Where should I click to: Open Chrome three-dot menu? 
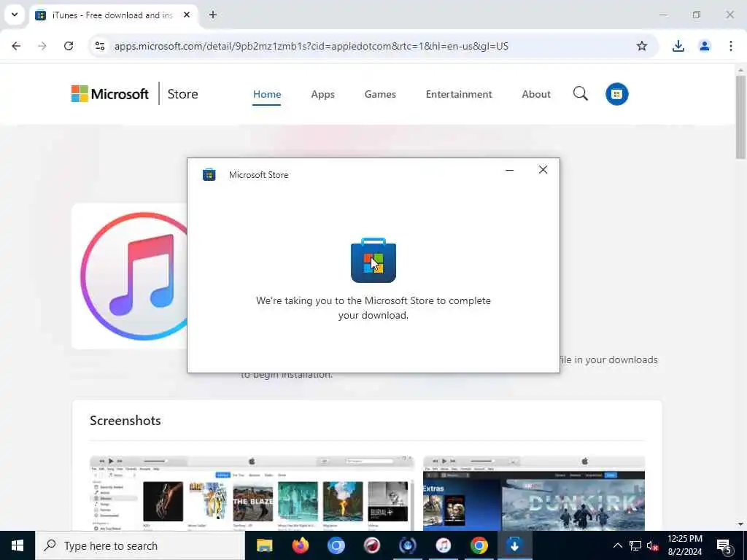731,46
